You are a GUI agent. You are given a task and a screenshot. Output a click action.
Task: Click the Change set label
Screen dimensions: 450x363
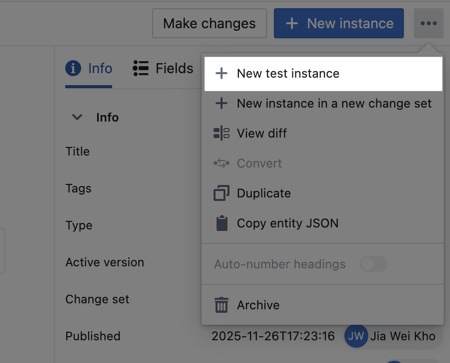point(97,299)
